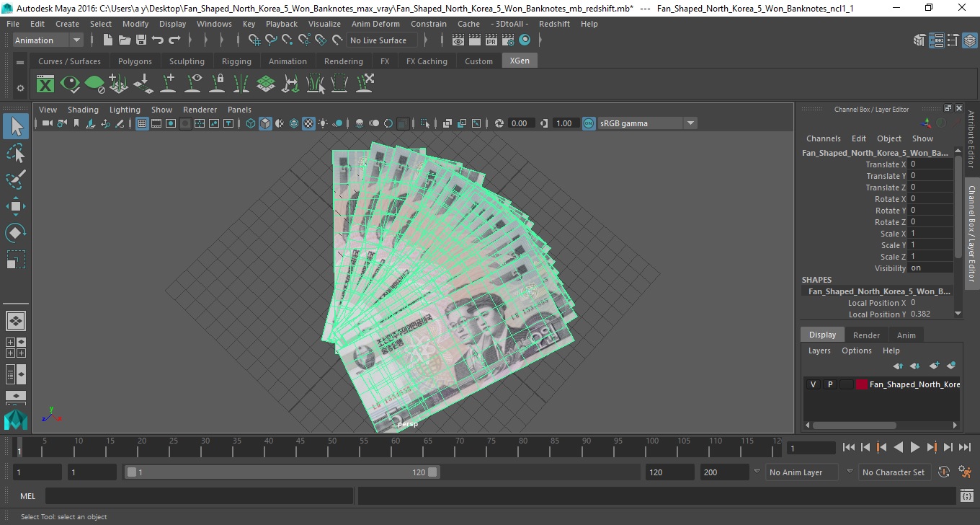
Task: Toggle textured display checker icon
Action: pos(308,123)
